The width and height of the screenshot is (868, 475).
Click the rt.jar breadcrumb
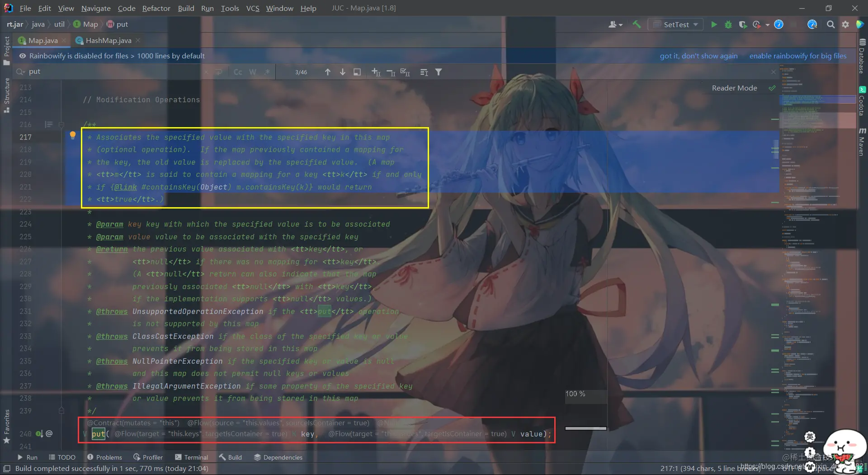[x=15, y=24]
